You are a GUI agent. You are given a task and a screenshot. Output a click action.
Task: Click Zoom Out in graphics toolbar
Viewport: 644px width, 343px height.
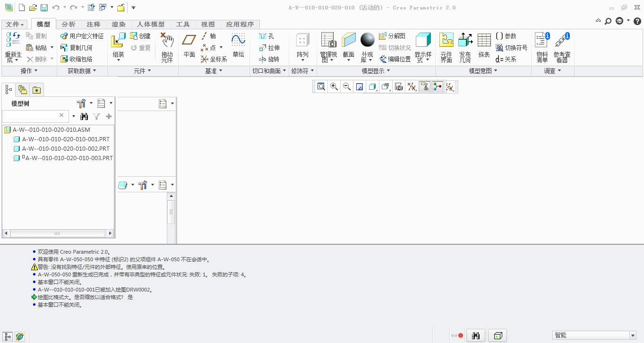click(x=347, y=86)
